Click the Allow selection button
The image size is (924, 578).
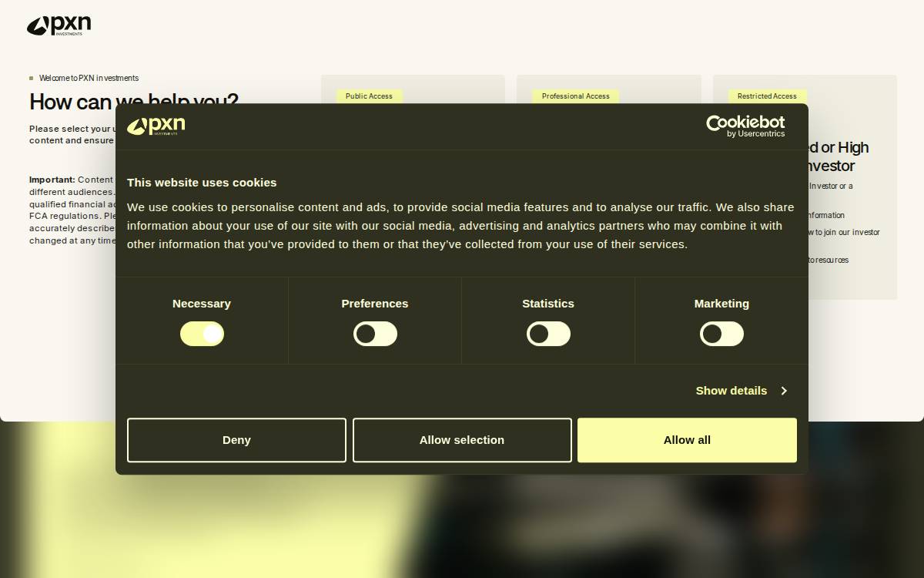462,440
